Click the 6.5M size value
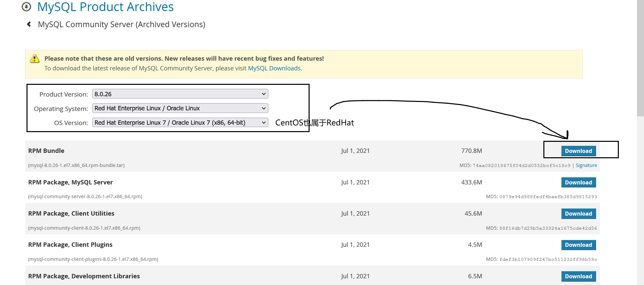This screenshot has height=285, width=644. [475, 276]
